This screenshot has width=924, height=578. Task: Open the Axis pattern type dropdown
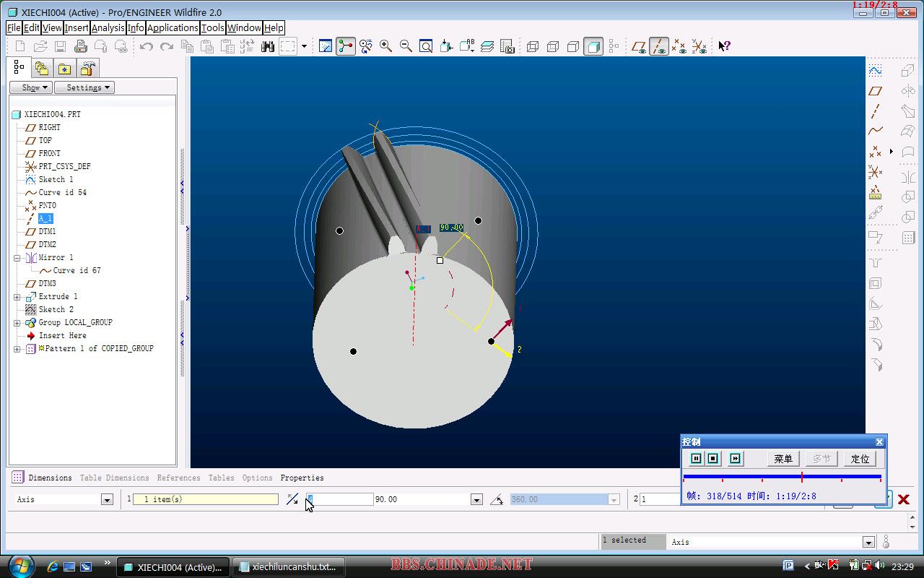coord(107,499)
